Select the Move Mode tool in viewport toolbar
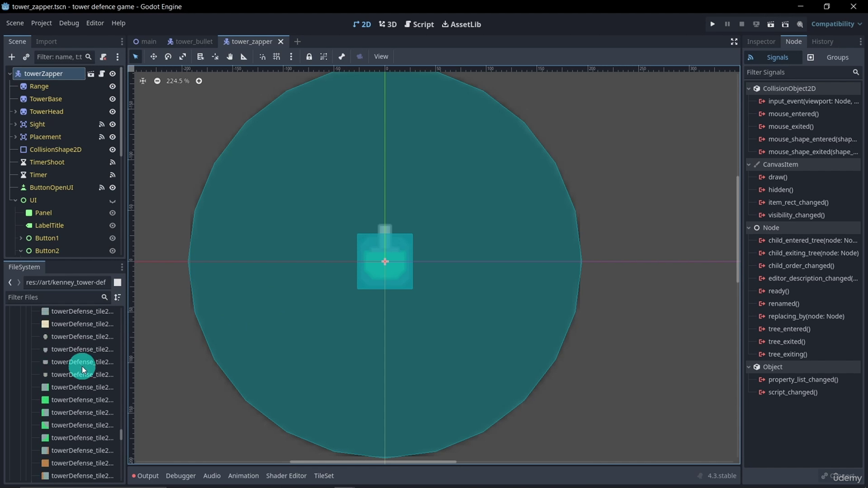The width and height of the screenshot is (868, 488). click(x=153, y=57)
